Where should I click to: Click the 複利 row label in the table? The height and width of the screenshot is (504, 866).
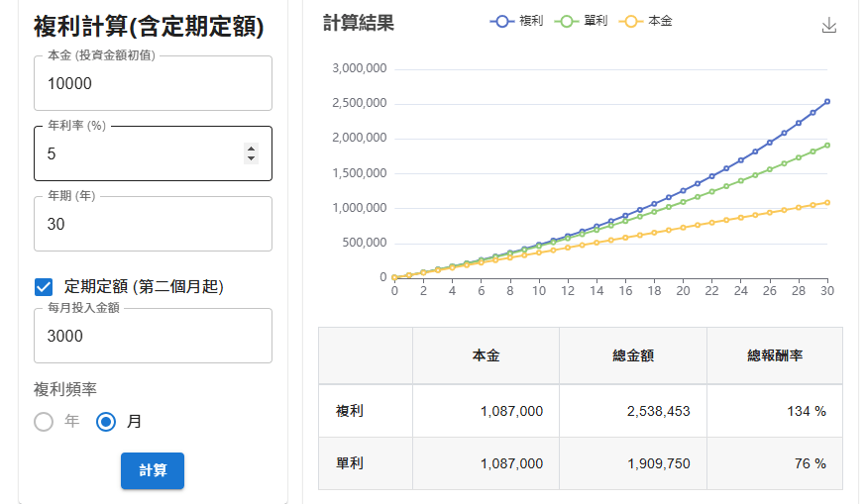tap(350, 411)
